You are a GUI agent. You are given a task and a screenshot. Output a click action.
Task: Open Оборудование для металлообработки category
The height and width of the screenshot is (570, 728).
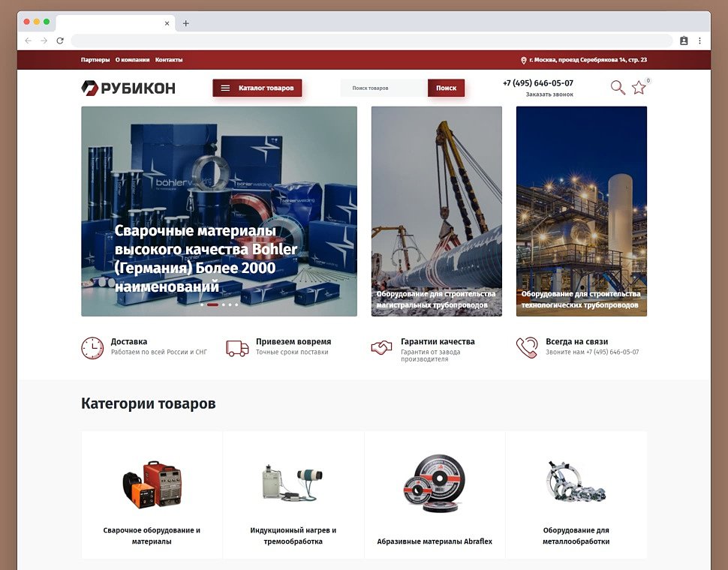(576, 535)
